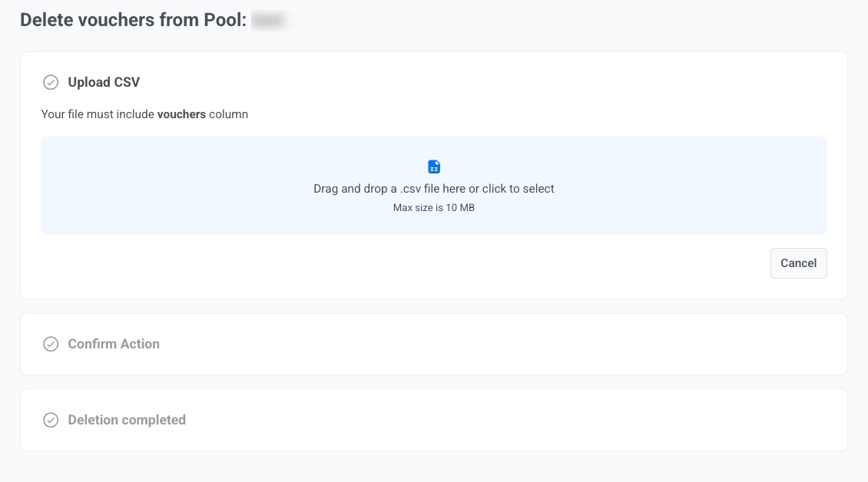
Task: Click the "Max size is 10 MB" text
Action: (434, 206)
